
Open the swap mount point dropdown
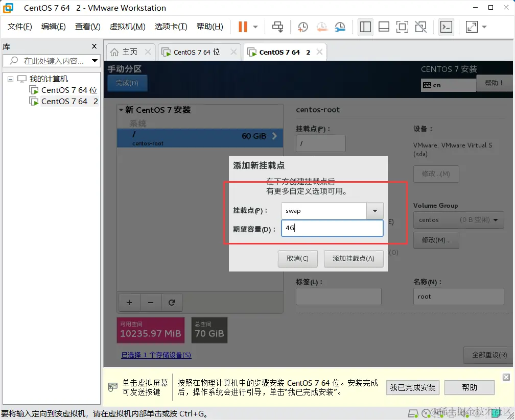[374, 210]
